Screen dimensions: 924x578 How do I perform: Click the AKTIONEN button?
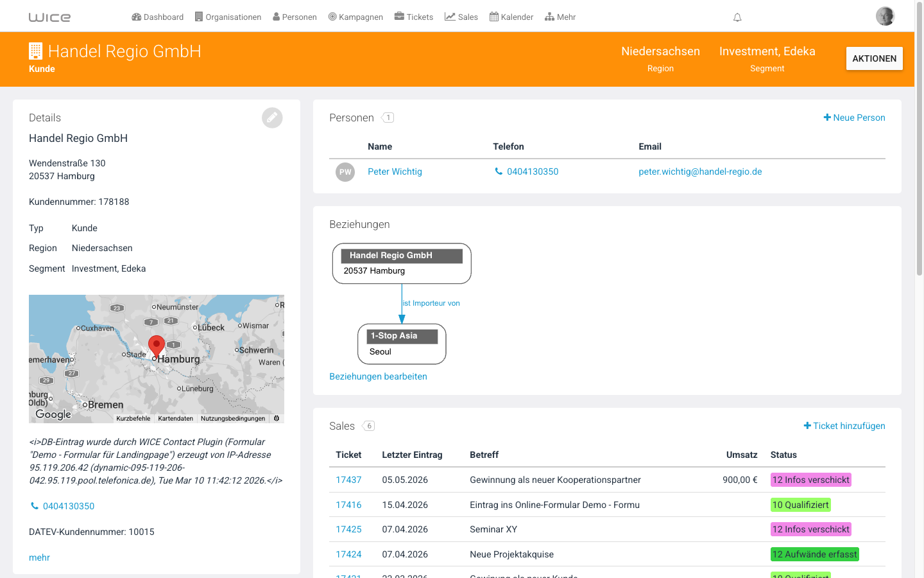click(875, 58)
